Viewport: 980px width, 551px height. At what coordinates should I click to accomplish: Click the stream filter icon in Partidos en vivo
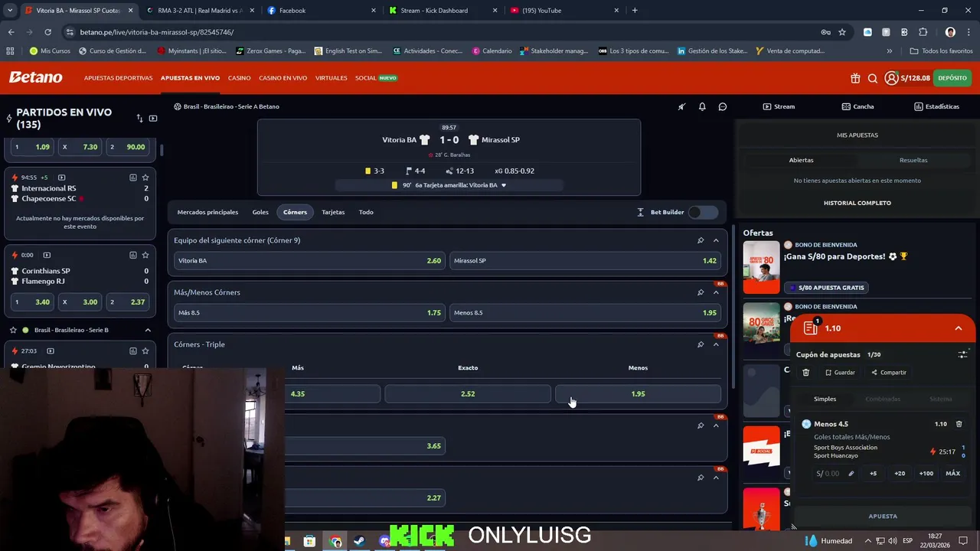(153, 119)
